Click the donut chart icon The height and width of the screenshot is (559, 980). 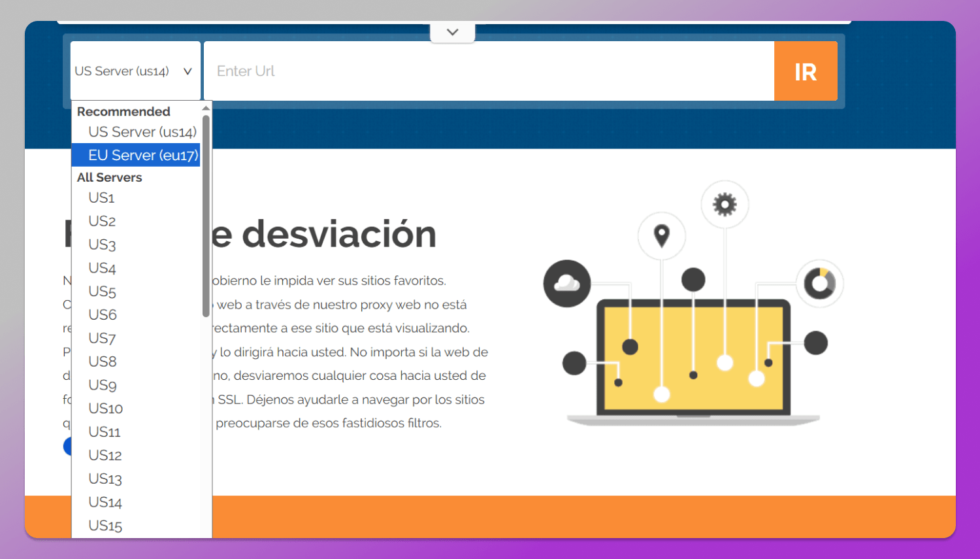pyautogui.click(x=819, y=284)
